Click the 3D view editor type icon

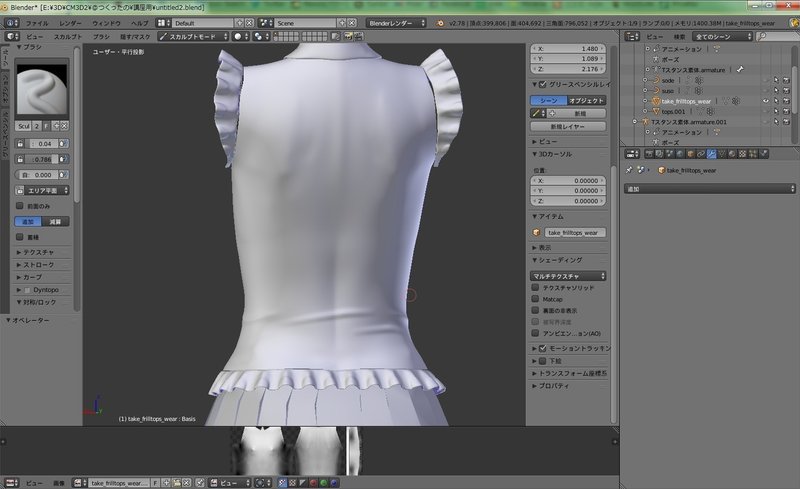[12, 37]
